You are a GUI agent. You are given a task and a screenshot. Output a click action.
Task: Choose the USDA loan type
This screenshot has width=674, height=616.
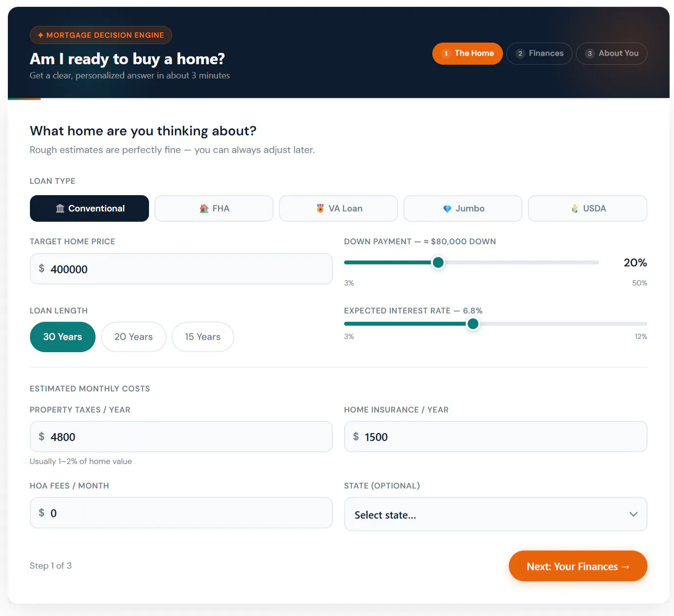(x=588, y=208)
